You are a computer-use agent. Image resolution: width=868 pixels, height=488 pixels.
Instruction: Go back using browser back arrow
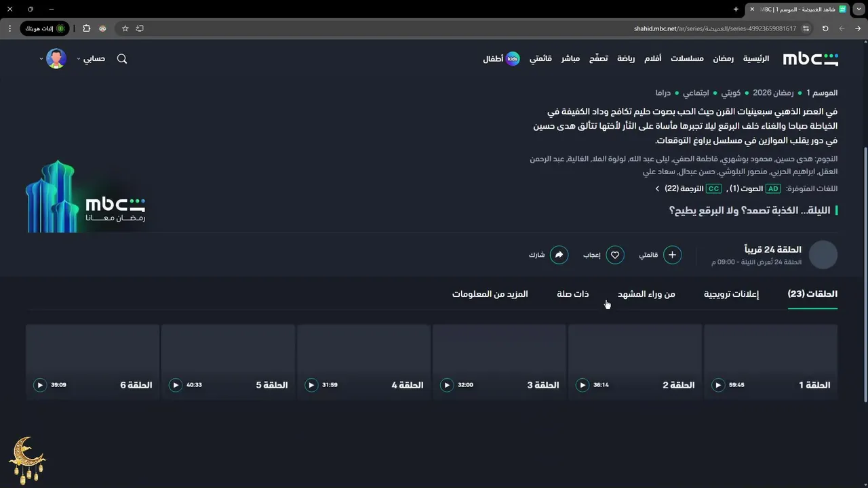858,28
